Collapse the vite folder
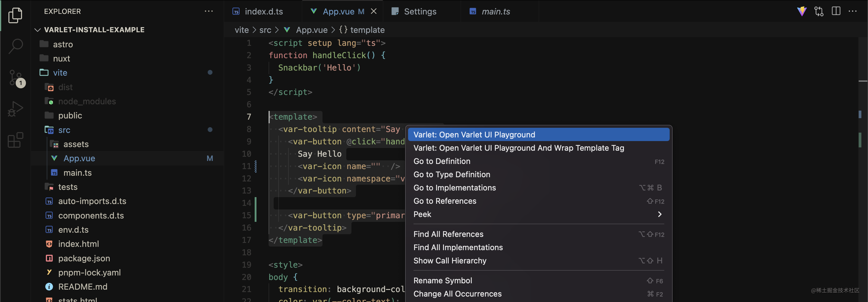Image resolution: width=868 pixels, height=302 pixels. click(60, 72)
